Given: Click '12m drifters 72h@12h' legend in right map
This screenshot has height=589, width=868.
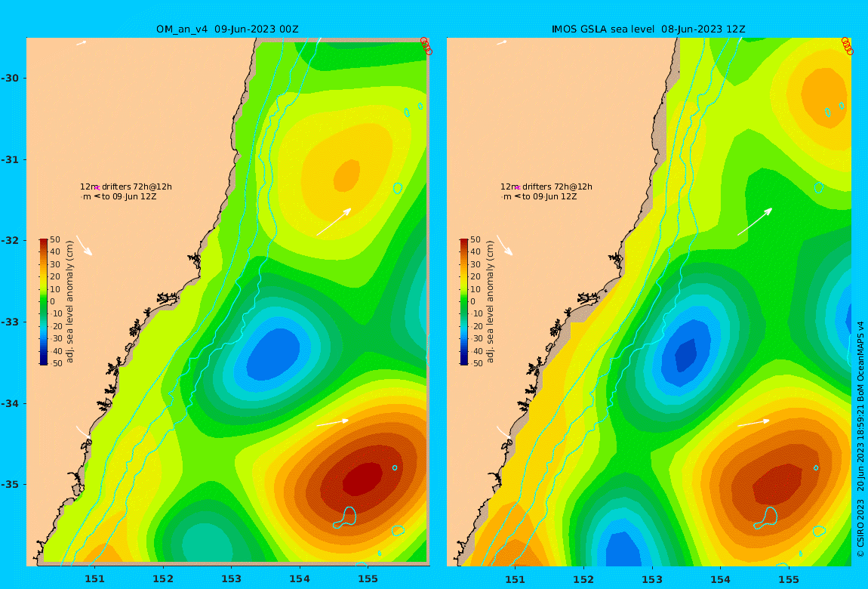Looking at the screenshot, I should (x=546, y=187).
